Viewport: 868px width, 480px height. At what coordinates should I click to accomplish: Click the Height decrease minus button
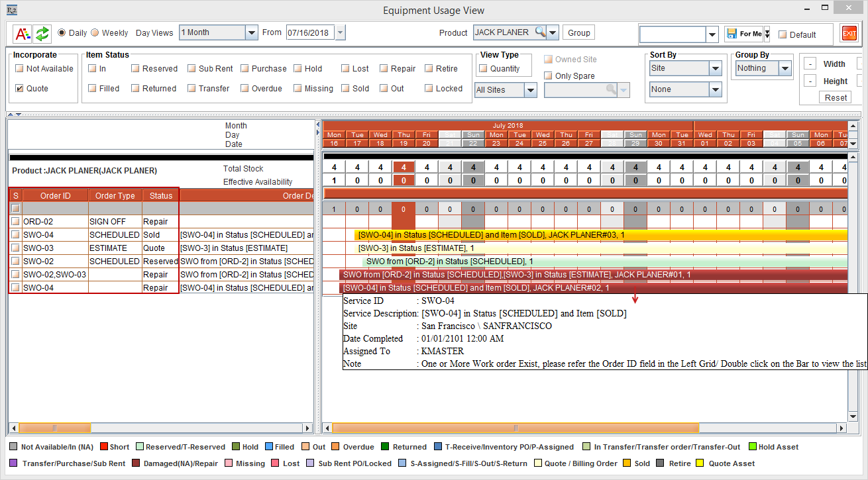[810, 81]
